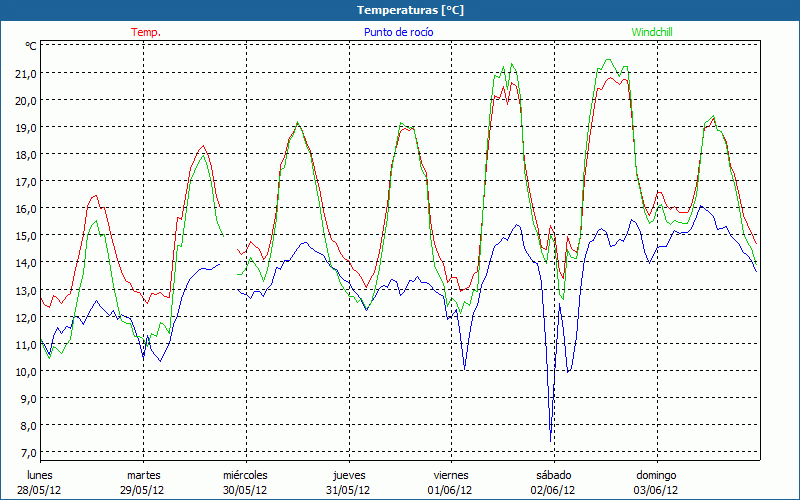Click the domingo day label
This screenshot has height=500, width=800.
click(x=656, y=475)
